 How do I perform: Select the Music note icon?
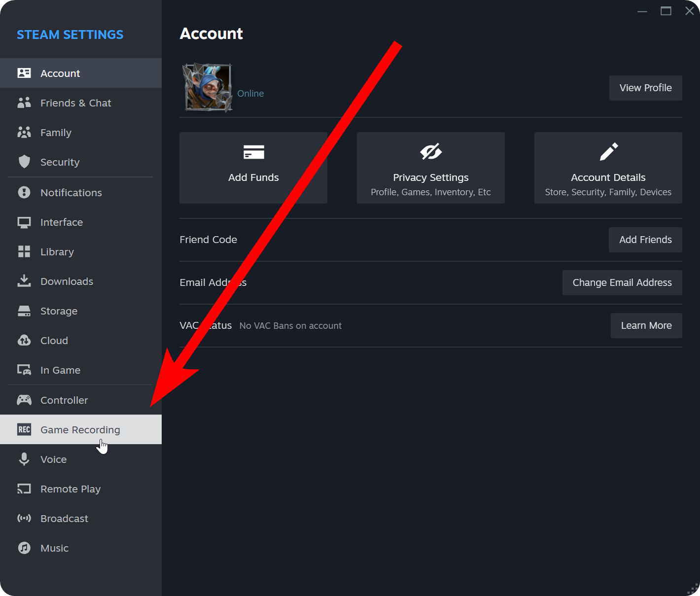pos(24,548)
